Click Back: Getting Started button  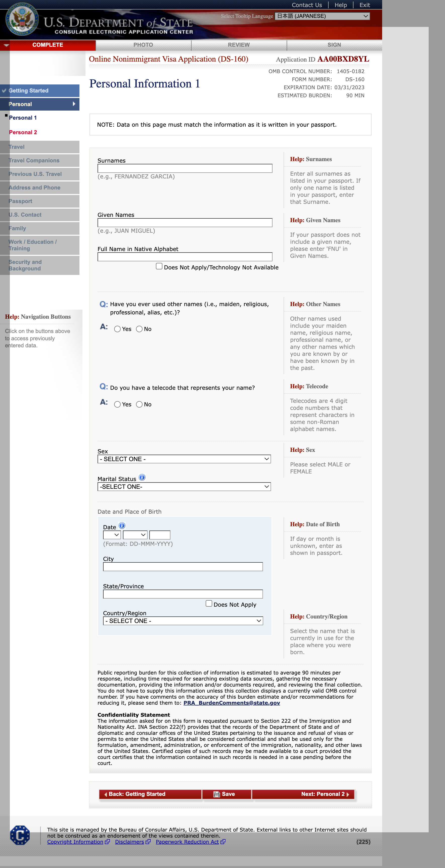click(x=150, y=794)
